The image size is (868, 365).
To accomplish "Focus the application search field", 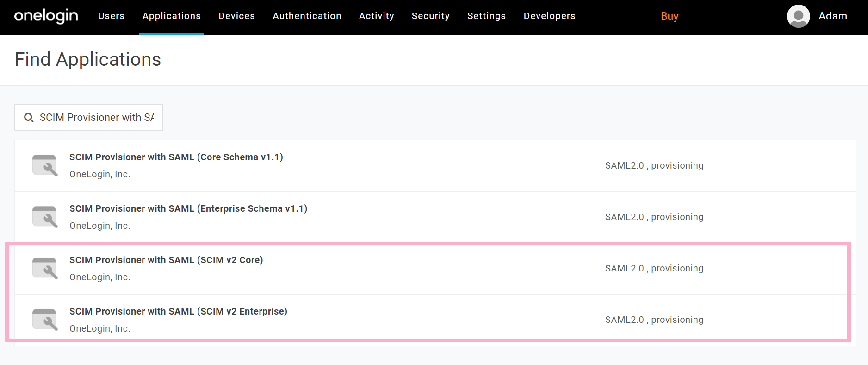I will pyautogui.click(x=89, y=117).
